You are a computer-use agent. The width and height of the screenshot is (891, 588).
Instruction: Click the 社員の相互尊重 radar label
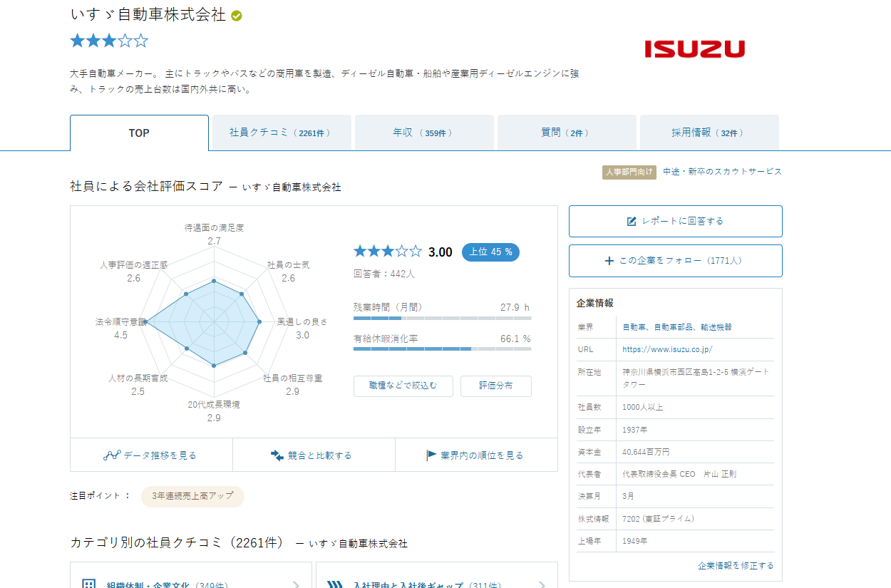292,378
